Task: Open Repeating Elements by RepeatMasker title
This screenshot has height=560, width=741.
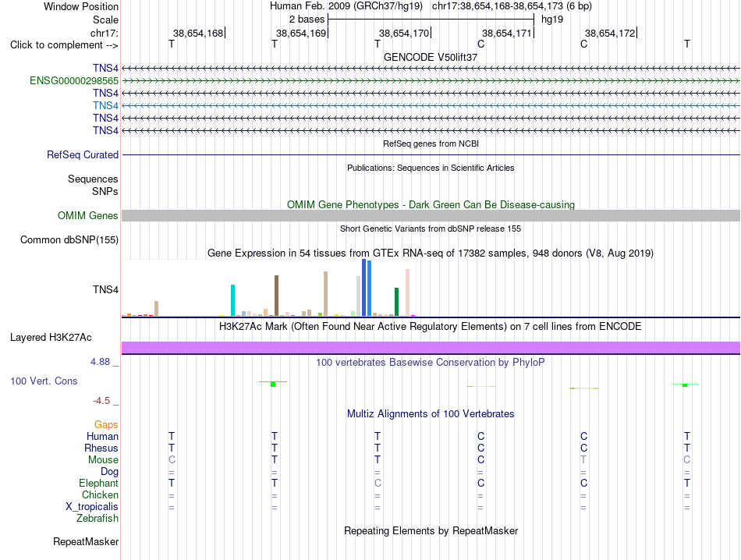Action: point(431,530)
